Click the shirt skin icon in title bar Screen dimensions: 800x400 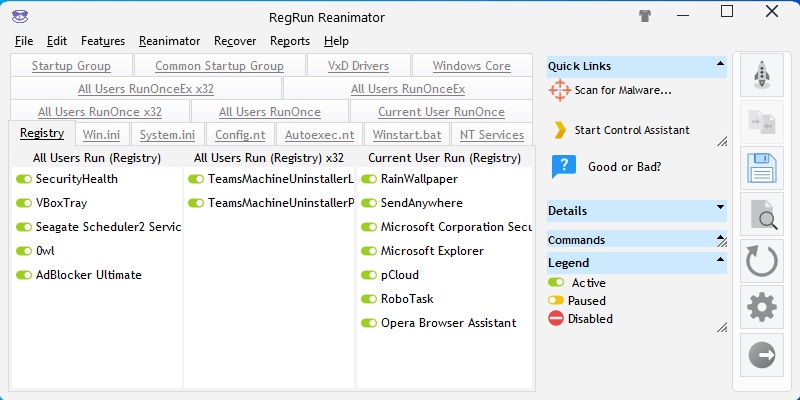coord(645,15)
